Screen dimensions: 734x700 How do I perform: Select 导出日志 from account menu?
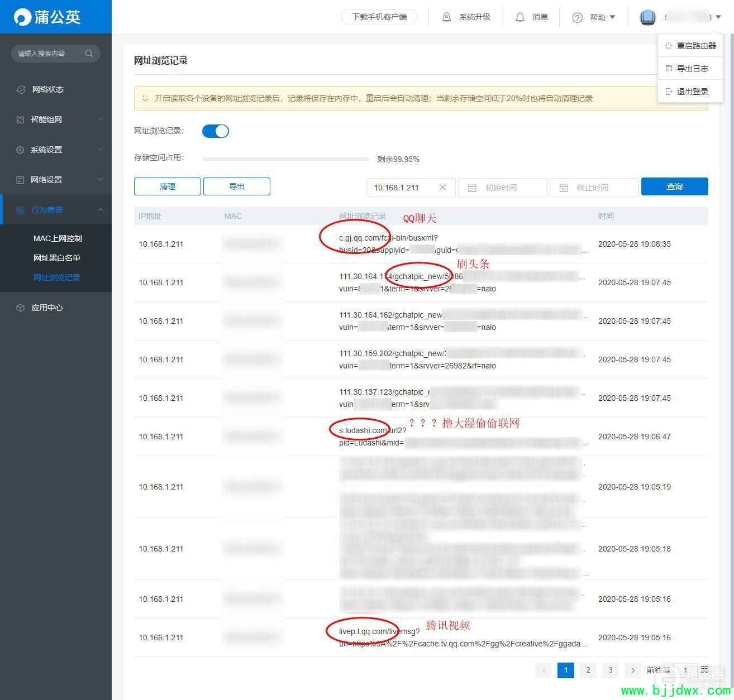[690, 69]
